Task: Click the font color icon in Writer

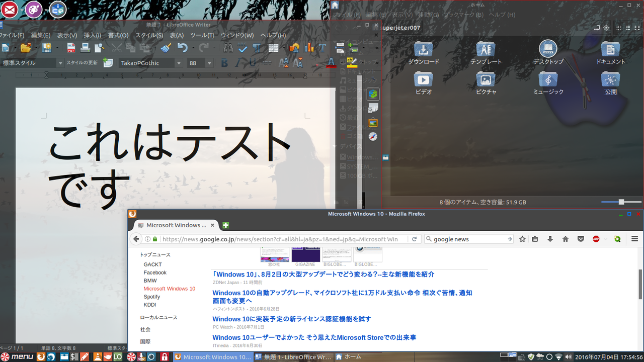Action: 331,63
